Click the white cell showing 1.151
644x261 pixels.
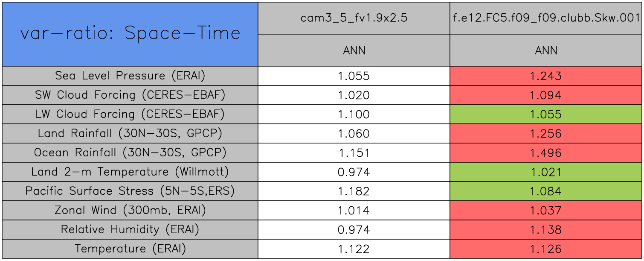tap(354, 153)
